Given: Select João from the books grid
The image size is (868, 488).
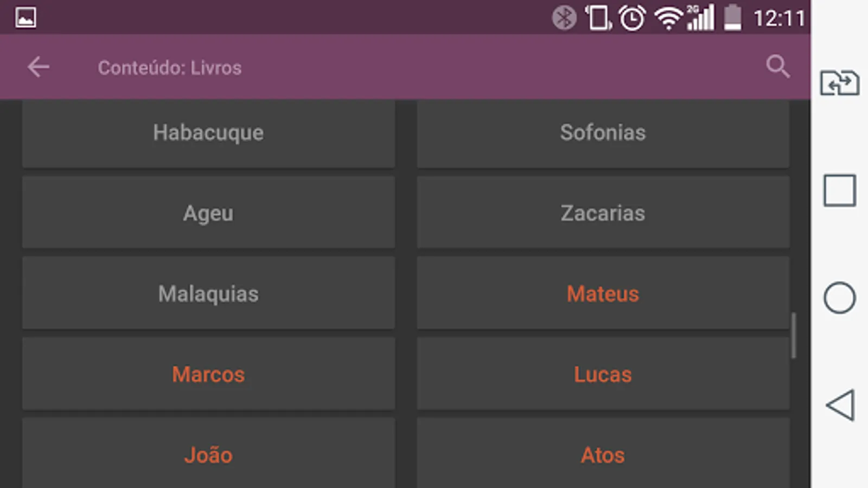Looking at the screenshot, I should 208,454.
